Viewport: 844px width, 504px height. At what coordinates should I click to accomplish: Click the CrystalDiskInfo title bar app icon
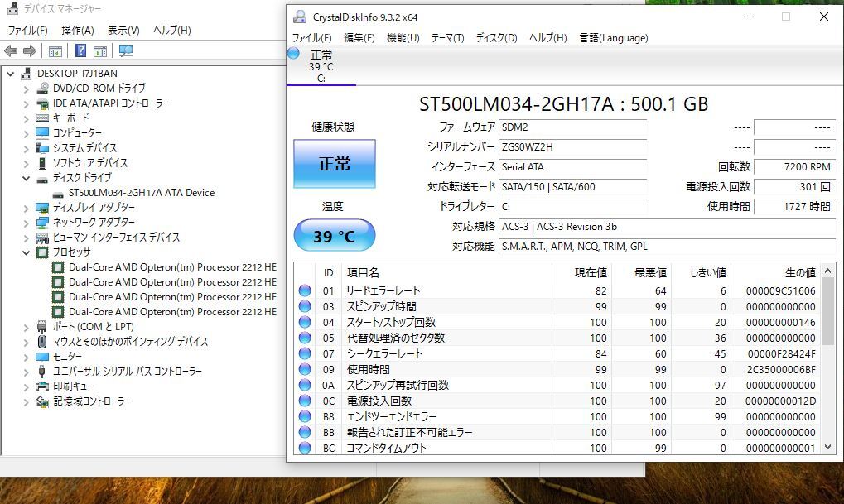click(299, 17)
